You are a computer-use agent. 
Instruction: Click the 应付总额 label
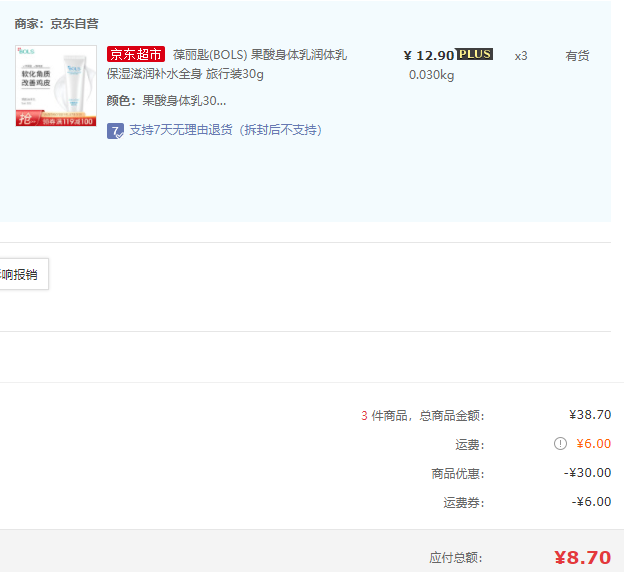[456, 558]
